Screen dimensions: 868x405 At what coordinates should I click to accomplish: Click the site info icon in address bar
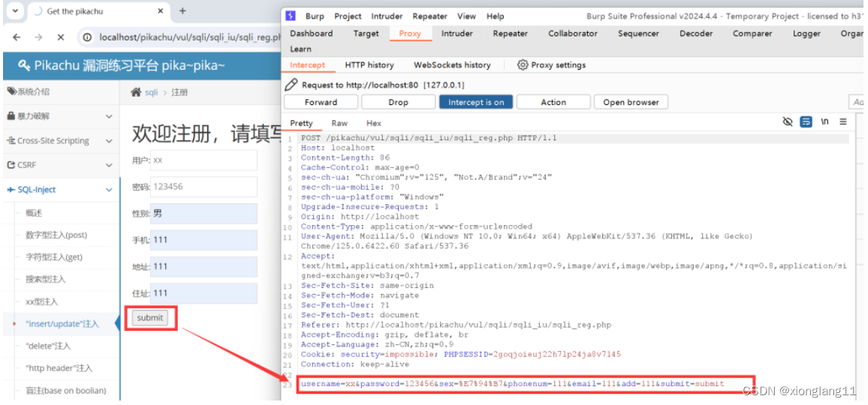point(87,37)
